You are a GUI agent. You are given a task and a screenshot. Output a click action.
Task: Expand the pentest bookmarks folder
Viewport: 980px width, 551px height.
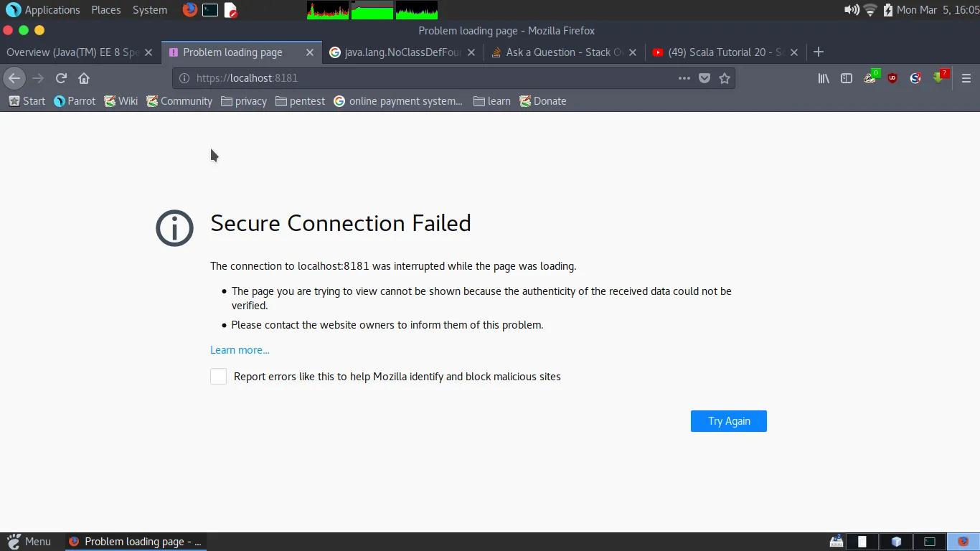tap(300, 101)
